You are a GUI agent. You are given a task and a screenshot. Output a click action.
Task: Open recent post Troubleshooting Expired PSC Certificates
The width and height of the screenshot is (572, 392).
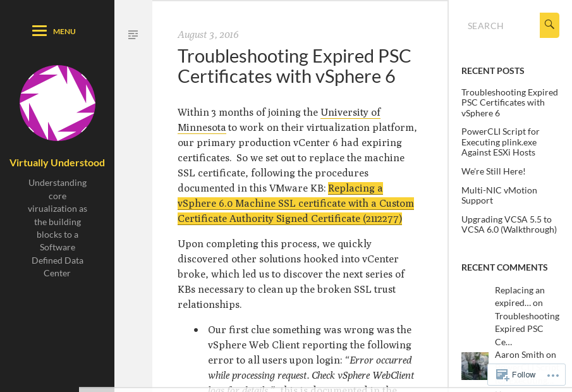(x=509, y=103)
